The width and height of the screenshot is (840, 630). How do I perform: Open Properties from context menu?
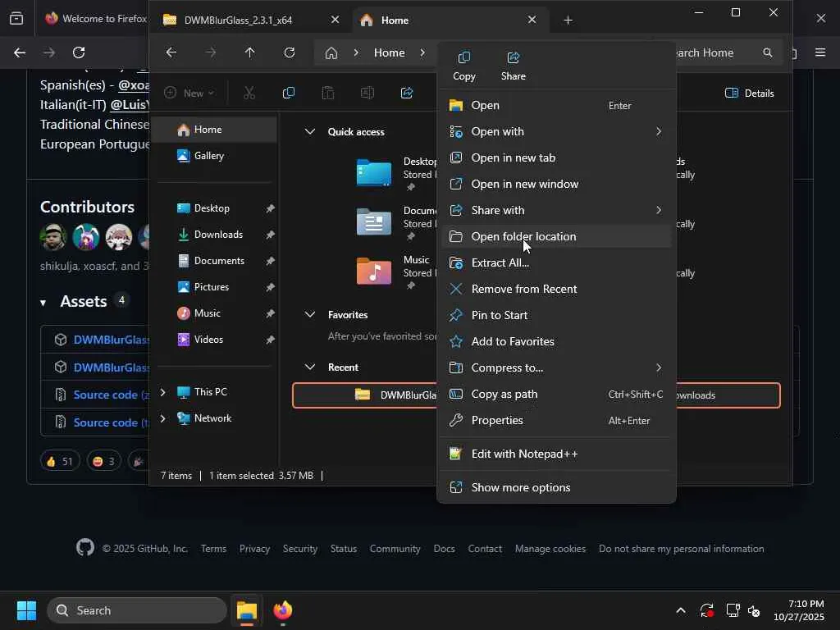[x=556, y=421]
